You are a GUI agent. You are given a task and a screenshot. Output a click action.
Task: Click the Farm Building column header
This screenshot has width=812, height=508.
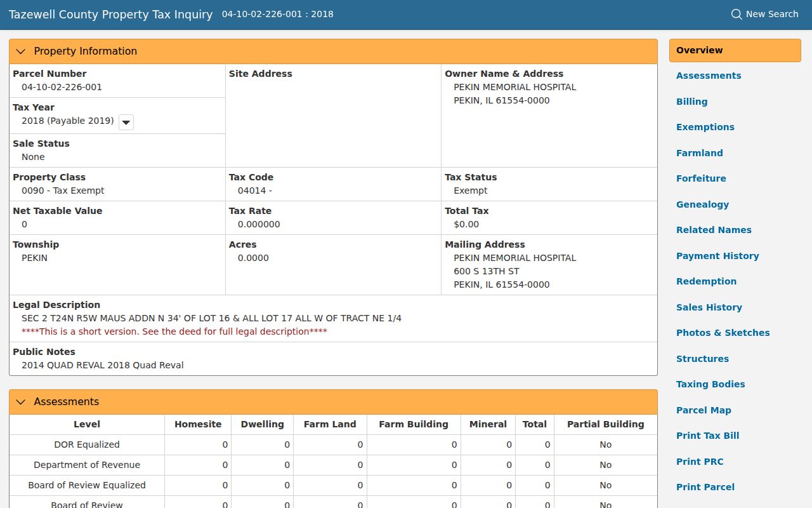coord(414,424)
